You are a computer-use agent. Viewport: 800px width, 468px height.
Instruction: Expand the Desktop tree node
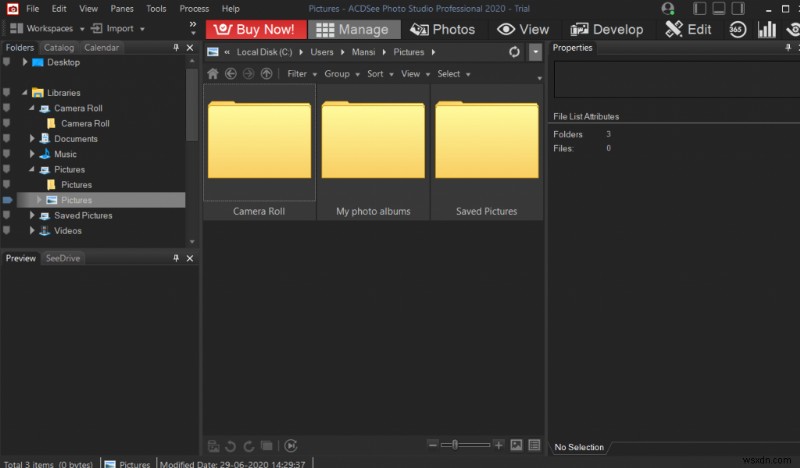(24, 62)
